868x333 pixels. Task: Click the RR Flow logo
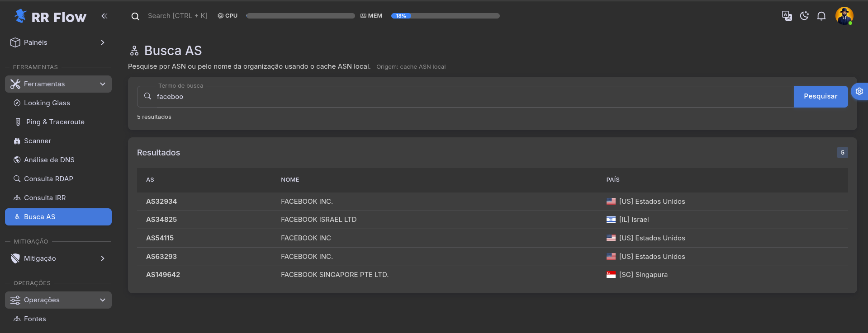click(x=50, y=17)
